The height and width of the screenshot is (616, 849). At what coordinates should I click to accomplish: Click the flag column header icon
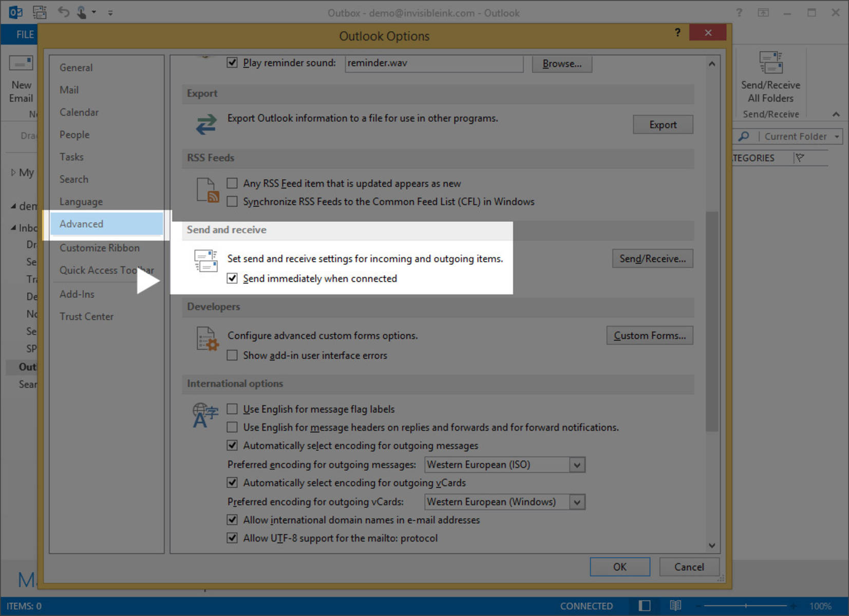(x=800, y=158)
